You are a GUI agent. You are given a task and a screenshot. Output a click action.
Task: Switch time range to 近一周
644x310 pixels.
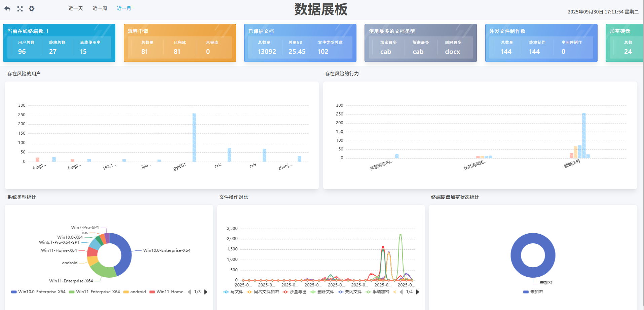tap(100, 8)
